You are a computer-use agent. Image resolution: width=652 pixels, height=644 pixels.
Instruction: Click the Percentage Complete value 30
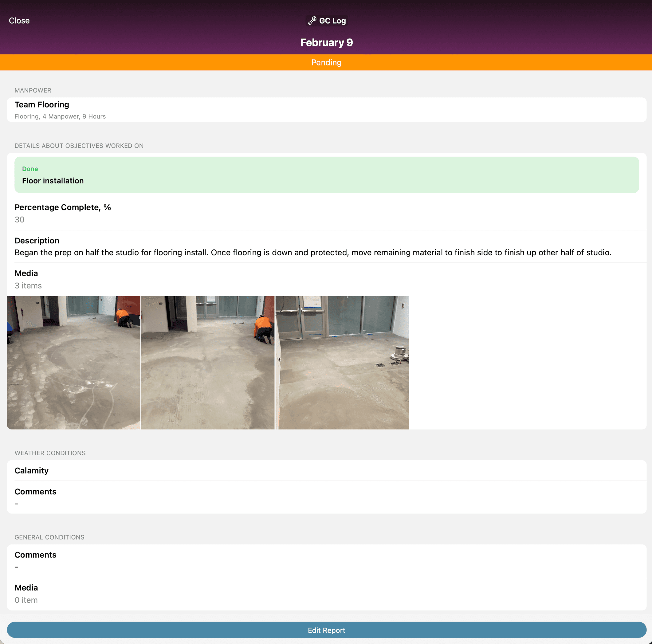point(19,219)
